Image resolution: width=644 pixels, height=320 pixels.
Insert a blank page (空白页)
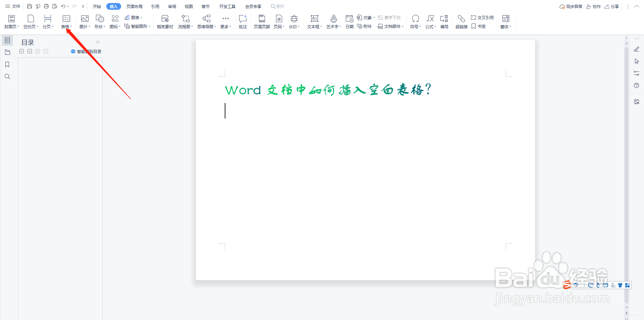pos(31,22)
